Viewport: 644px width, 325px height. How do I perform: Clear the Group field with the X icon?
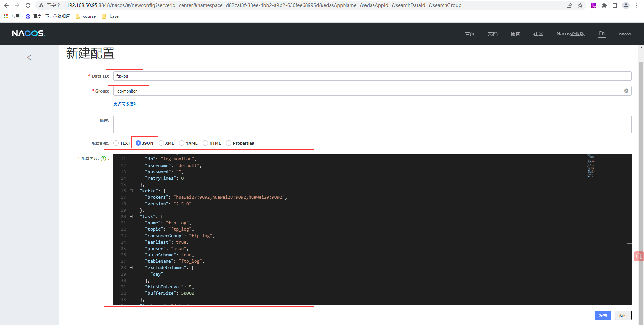coord(626,91)
